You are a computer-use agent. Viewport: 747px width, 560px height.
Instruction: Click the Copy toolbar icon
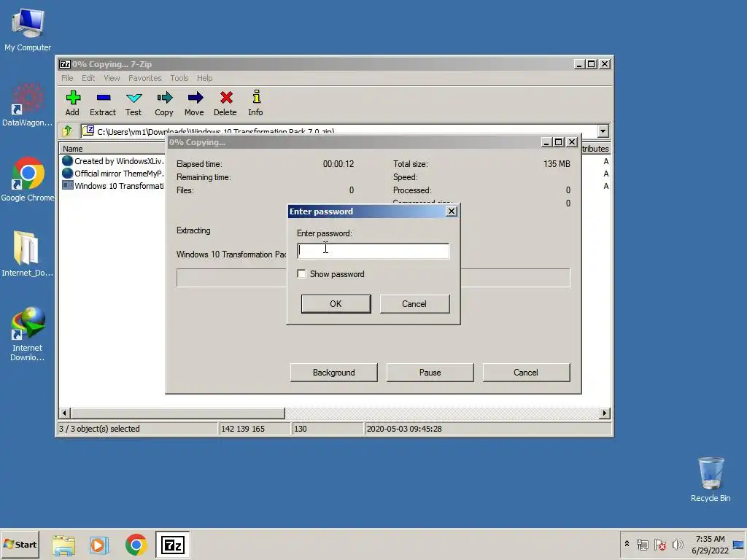pos(164,103)
